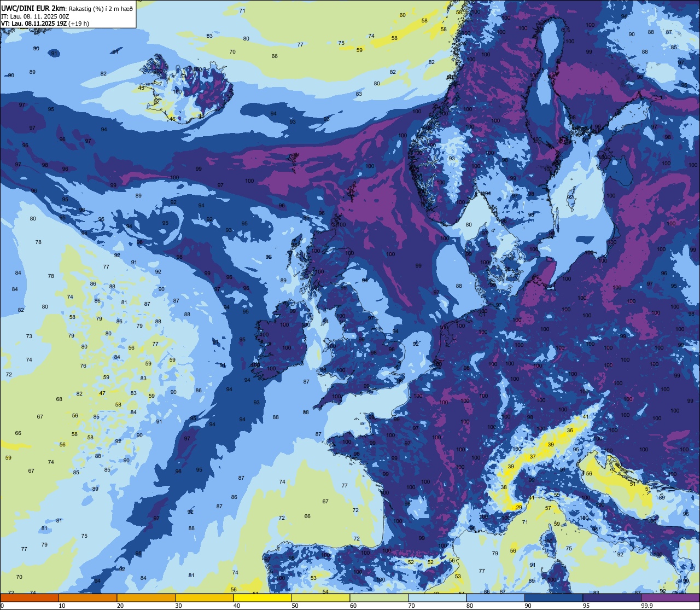Screen dimensions: 700x610
Task: Click the "VT: Lau. 08.11.2025 19Z (+19 h)" line
Action: pos(45,24)
